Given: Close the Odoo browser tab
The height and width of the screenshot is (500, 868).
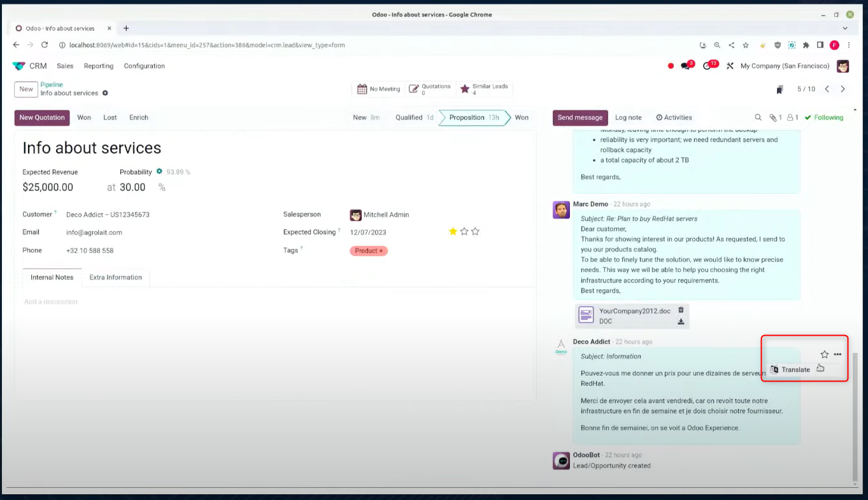Looking at the screenshot, I should point(110,29).
